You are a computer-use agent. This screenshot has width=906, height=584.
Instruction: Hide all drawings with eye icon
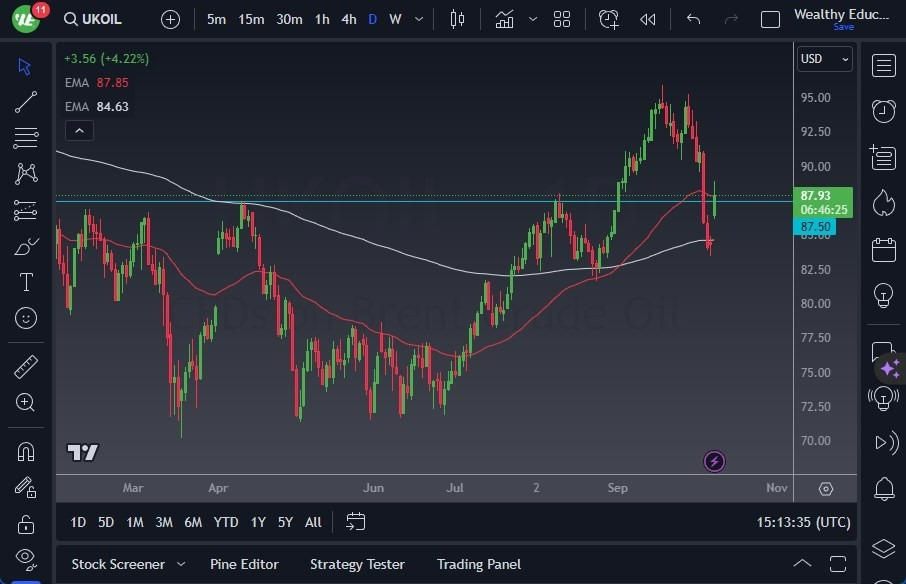click(26, 557)
